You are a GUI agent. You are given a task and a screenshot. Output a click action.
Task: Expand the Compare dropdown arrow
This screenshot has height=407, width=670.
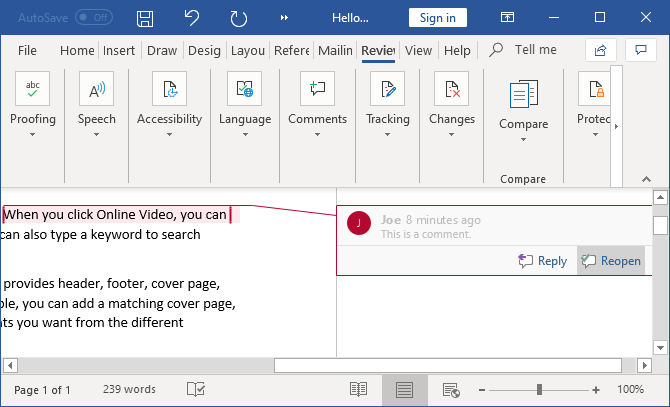coord(524,140)
